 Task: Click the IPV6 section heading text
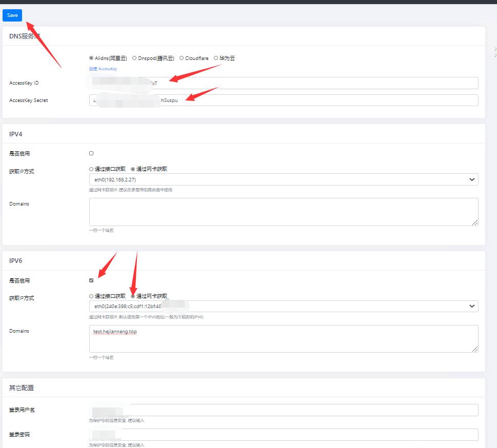point(15,261)
